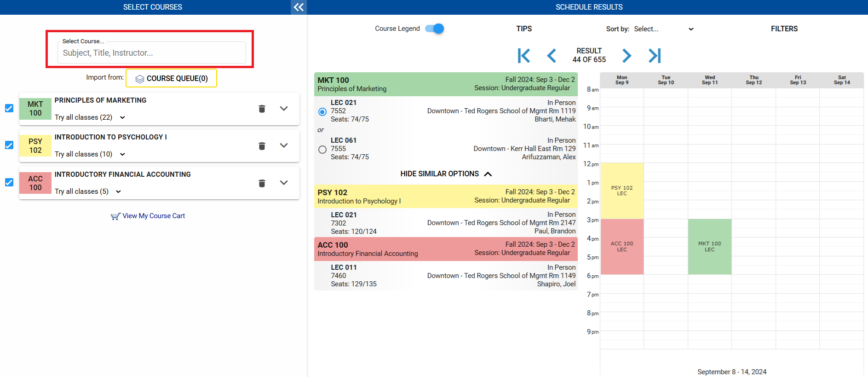Uncheck the MKT 100 course checkbox
The height and width of the screenshot is (377, 868).
(9, 108)
